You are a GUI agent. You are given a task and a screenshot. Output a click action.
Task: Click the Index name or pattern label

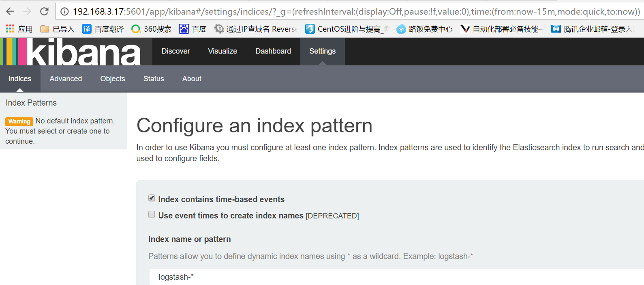pyautogui.click(x=190, y=239)
